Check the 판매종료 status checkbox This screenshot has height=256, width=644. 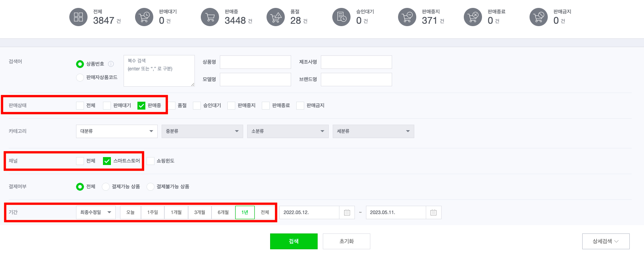click(x=266, y=106)
